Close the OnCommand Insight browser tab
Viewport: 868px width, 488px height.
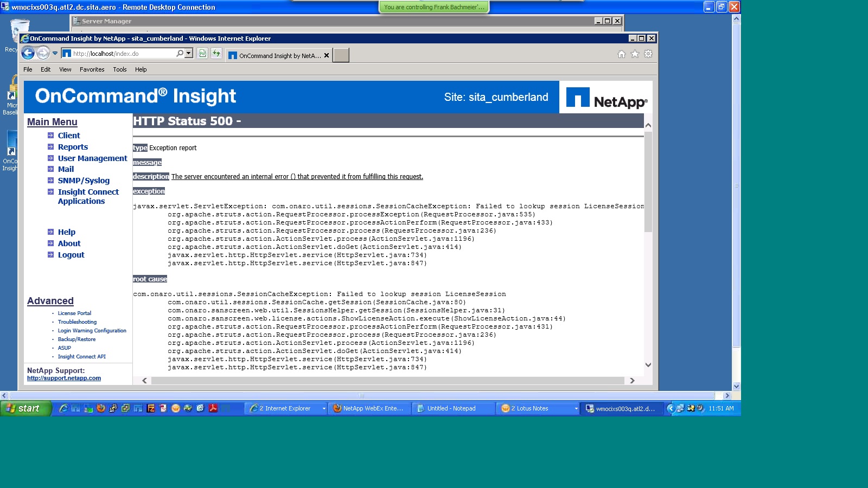[327, 55]
